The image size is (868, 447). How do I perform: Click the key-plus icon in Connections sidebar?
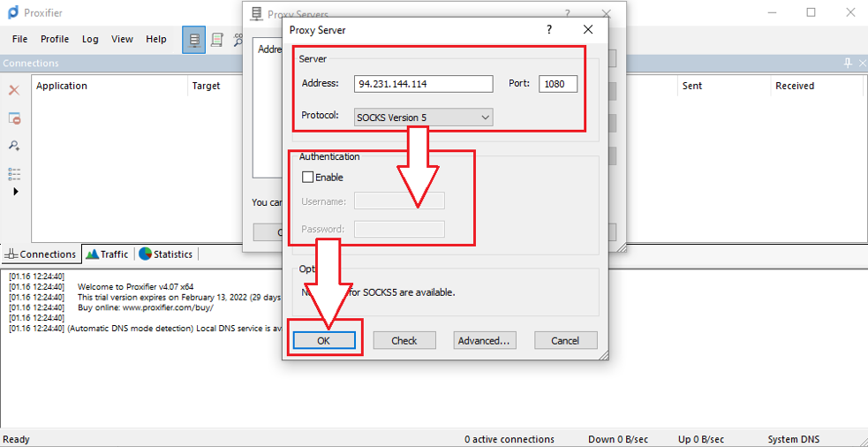14,146
